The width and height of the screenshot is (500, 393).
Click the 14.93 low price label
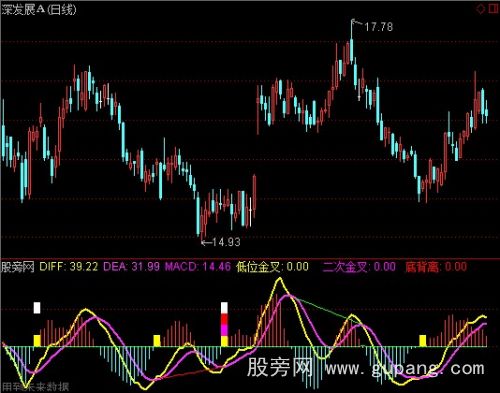tap(226, 242)
